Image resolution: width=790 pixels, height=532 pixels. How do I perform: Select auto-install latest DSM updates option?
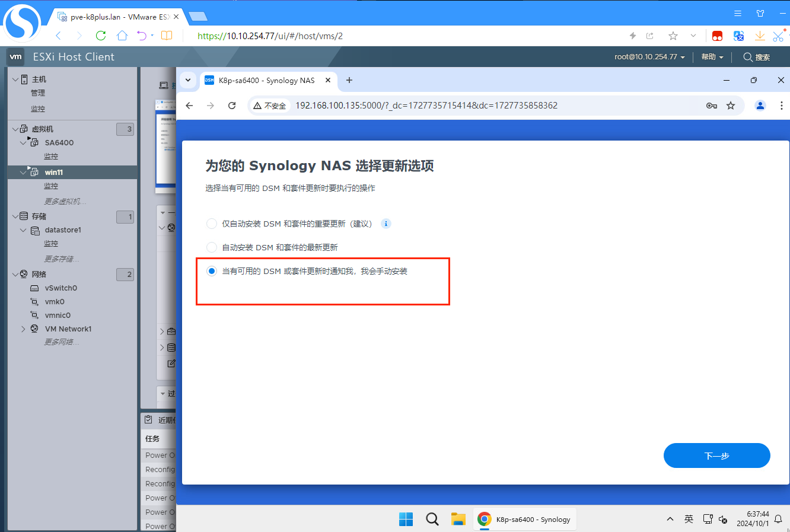(x=212, y=247)
